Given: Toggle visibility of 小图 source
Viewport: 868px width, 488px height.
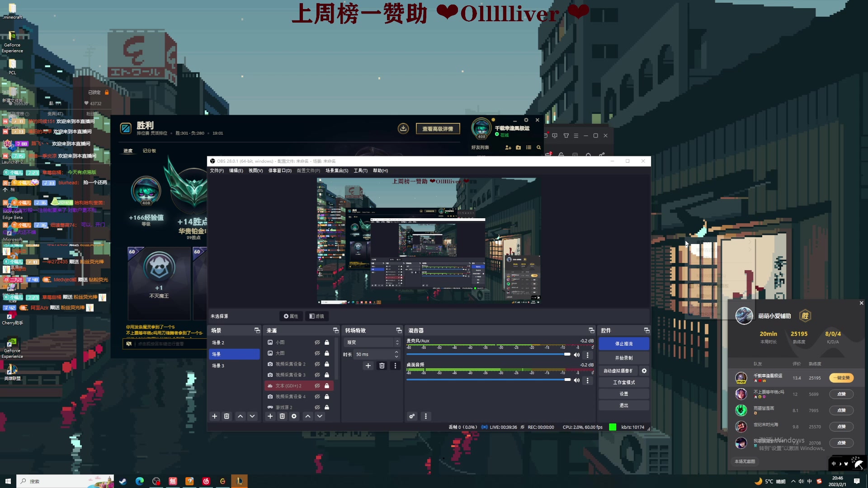Looking at the screenshot, I should coord(317,342).
